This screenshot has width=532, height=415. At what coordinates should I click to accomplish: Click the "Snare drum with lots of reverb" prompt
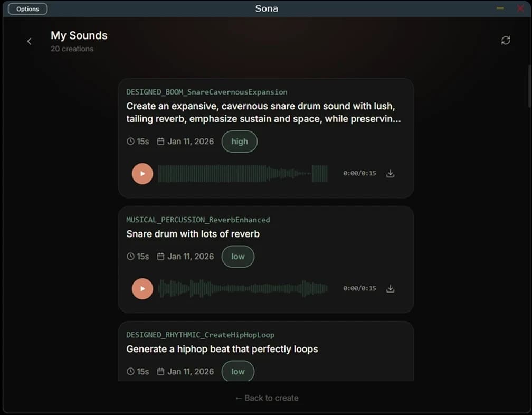point(193,234)
